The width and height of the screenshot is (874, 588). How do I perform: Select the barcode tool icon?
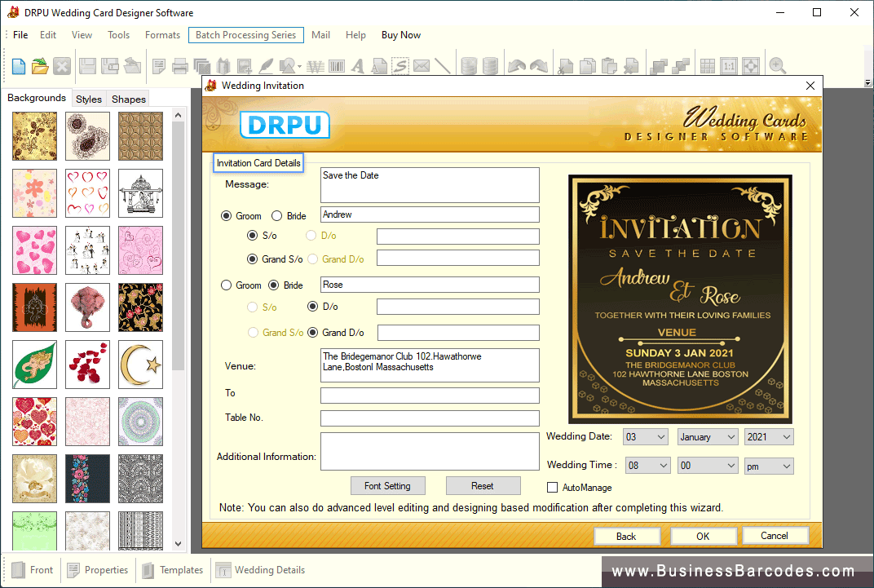337,66
